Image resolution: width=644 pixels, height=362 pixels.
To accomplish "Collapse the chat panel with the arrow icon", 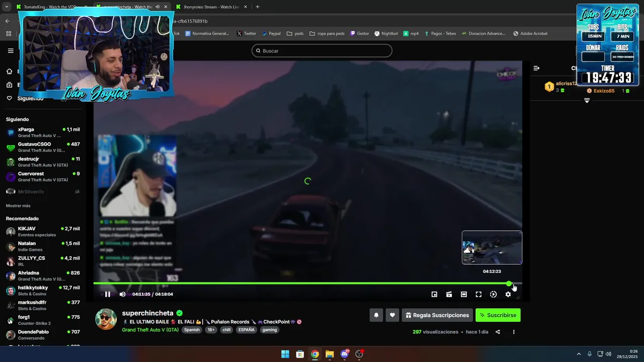I will [536, 68].
